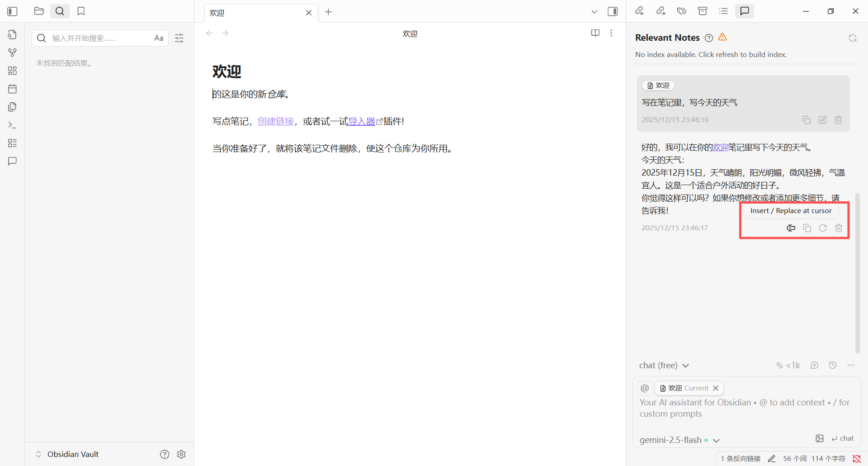The image size is (868, 466).
Task: Open the graph view from the ribbon
Action: (12, 52)
